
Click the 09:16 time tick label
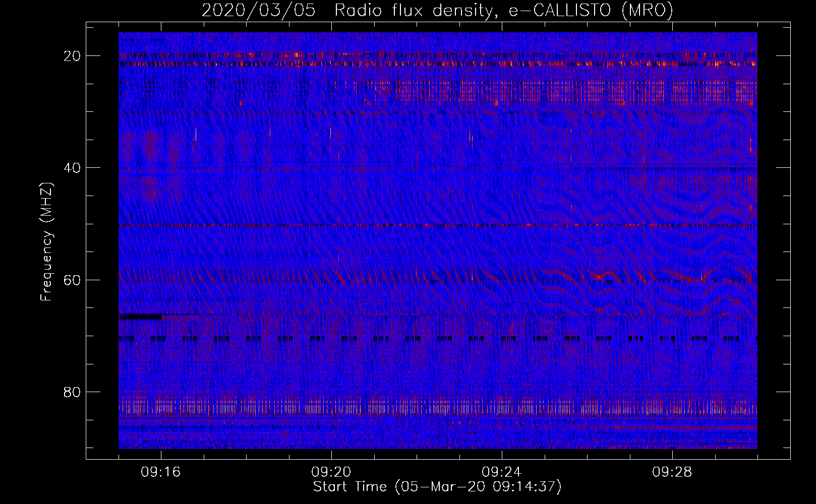tap(161, 472)
